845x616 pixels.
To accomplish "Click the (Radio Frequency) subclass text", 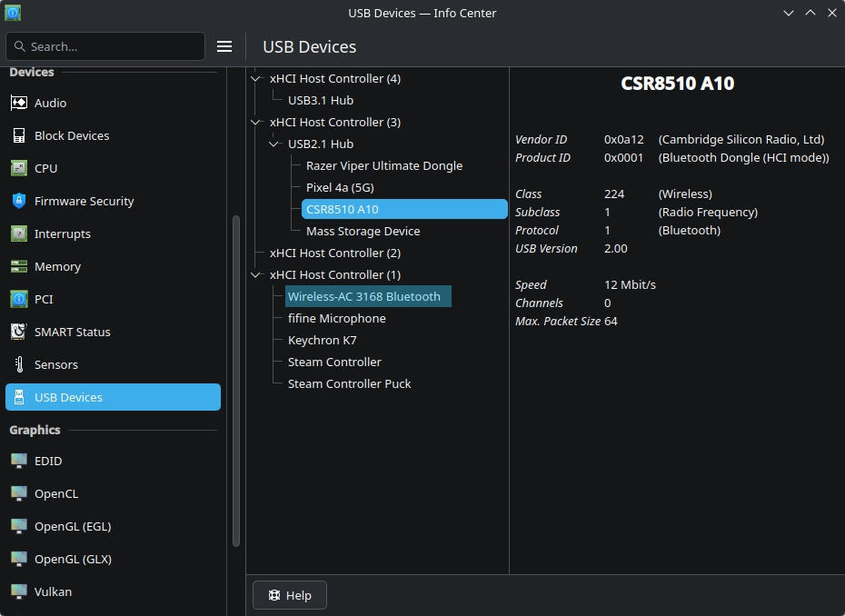I will point(708,213).
